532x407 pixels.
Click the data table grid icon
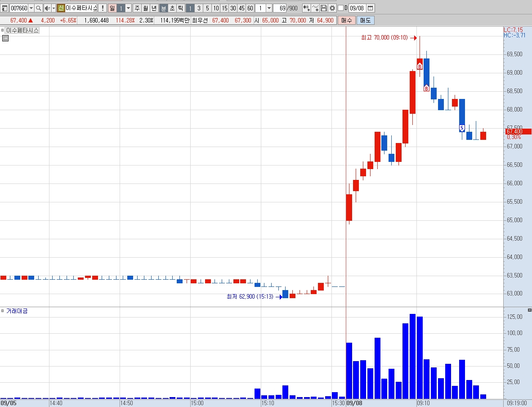(5, 38)
